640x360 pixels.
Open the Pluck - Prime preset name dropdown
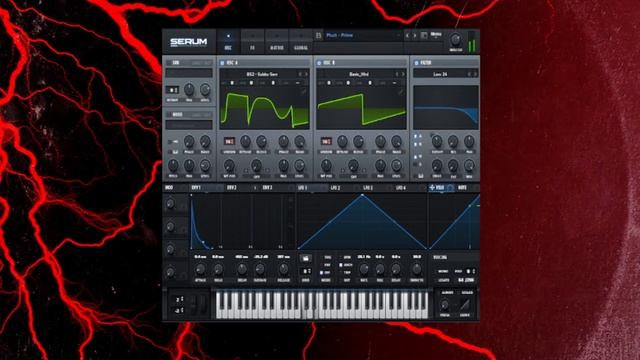pyautogui.click(x=362, y=36)
